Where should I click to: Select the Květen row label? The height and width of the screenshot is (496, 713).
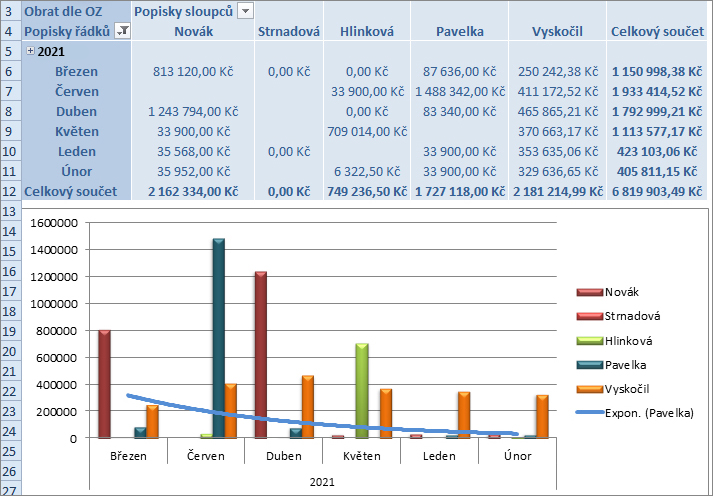point(76,131)
